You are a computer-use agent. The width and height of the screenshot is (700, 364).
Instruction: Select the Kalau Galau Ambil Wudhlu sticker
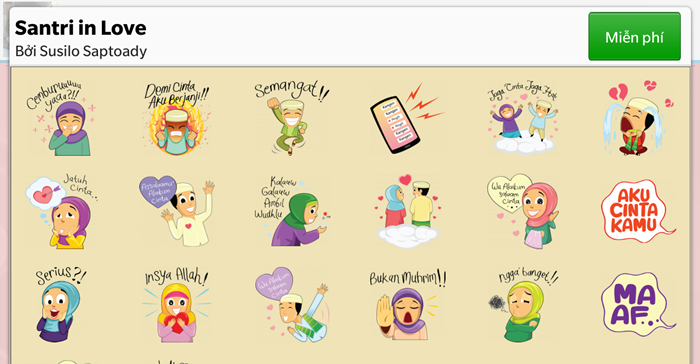tap(292, 211)
